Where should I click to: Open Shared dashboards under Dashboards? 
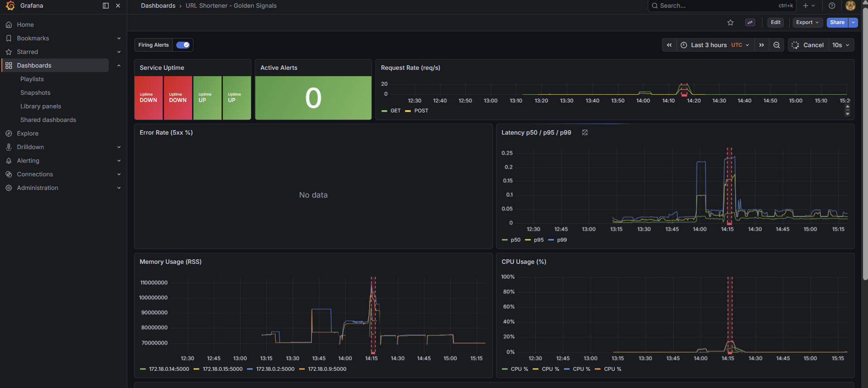coord(48,120)
